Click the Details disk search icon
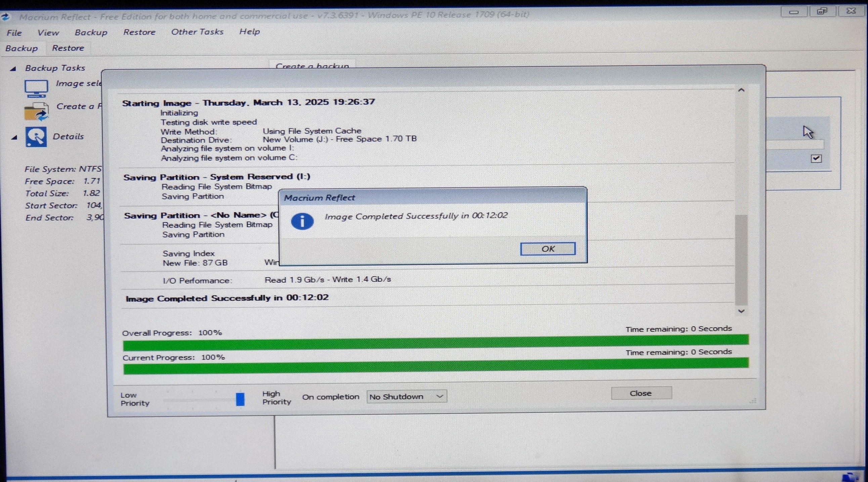 (36, 137)
